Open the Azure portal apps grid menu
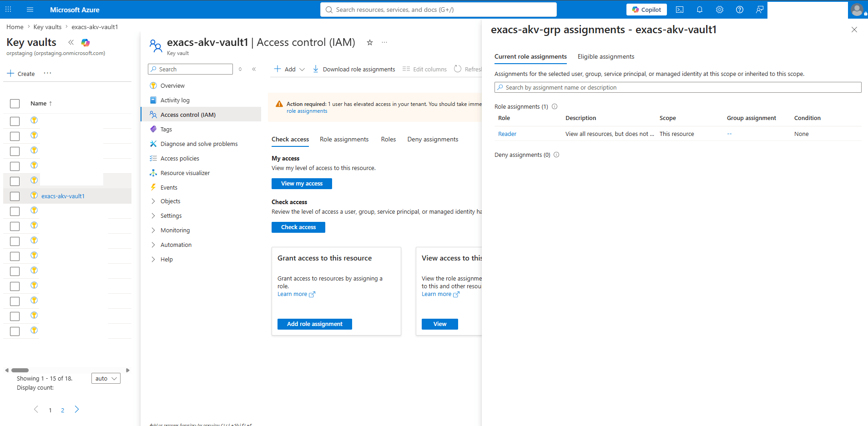Image resolution: width=868 pixels, height=426 pixels. point(8,10)
